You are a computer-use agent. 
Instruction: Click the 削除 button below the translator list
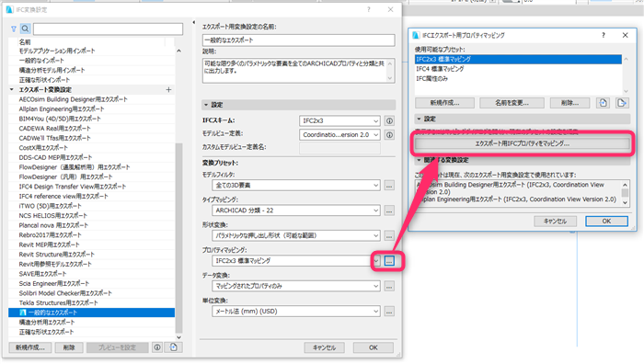pos(69,347)
